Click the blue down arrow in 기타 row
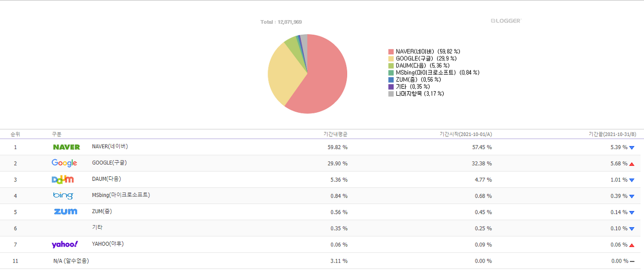 [x=632, y=229]
